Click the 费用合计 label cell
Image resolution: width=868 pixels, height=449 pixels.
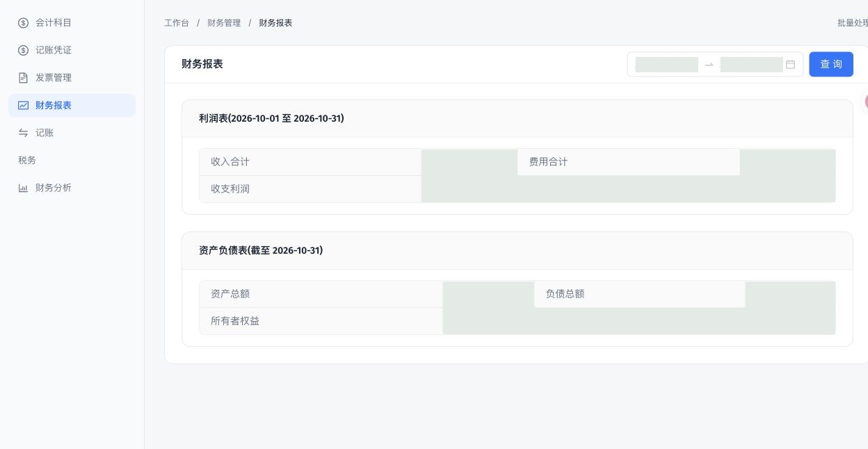click(x=629, y=162)
